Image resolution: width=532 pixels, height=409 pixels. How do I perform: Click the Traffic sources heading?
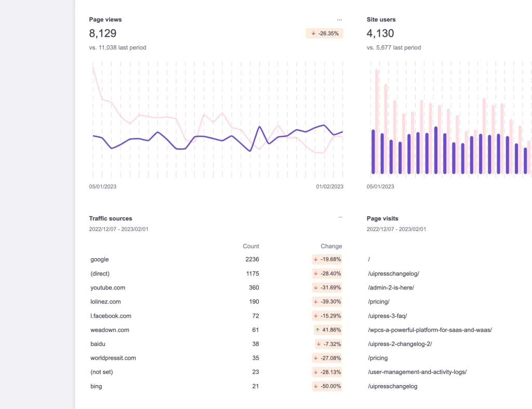pyautogui.click(x=111, y=219)
